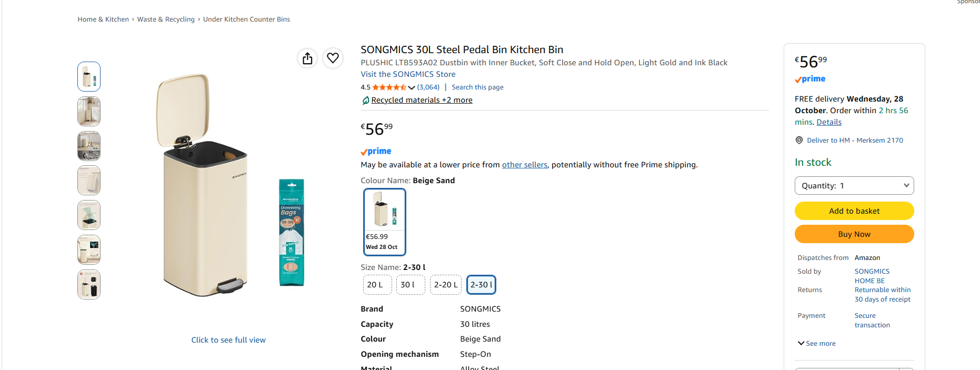This screenshot has height=370, width=980.
Task: Choose the 2-20 L size option
Action: click(x=446, y=285)
